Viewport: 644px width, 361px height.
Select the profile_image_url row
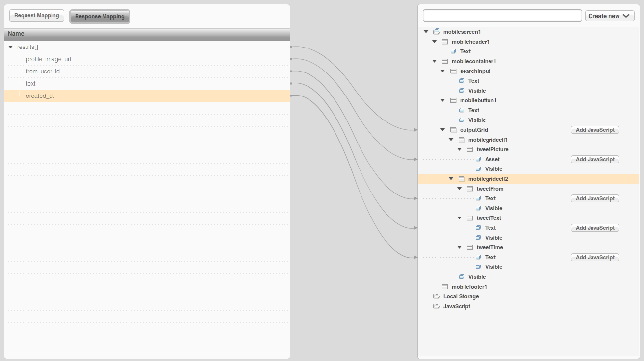coord(49,59)
